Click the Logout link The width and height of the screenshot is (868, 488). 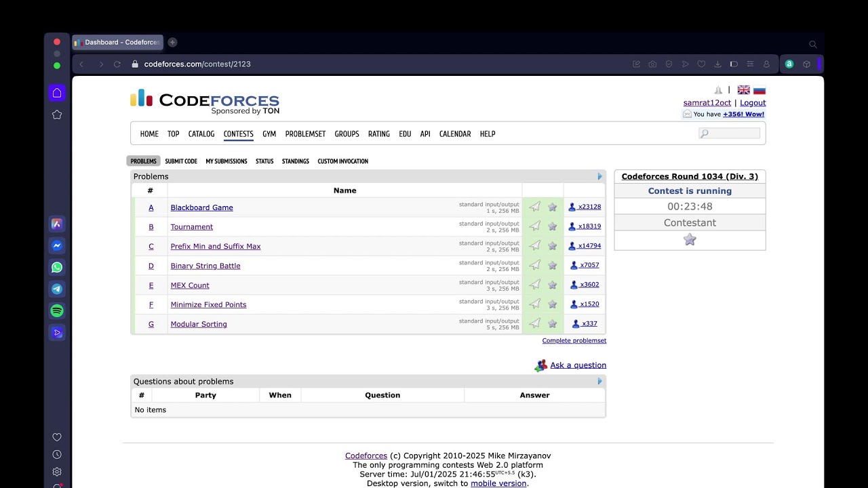tap(753, 103)
